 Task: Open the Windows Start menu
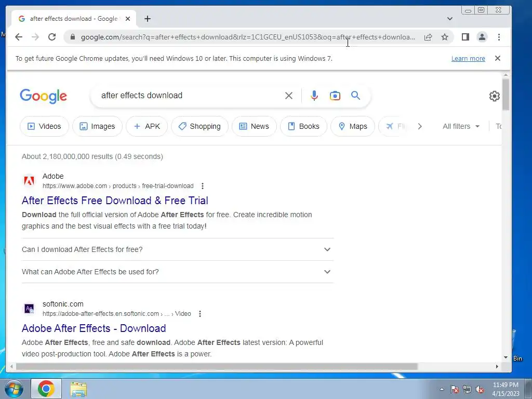tap(14, 389)
